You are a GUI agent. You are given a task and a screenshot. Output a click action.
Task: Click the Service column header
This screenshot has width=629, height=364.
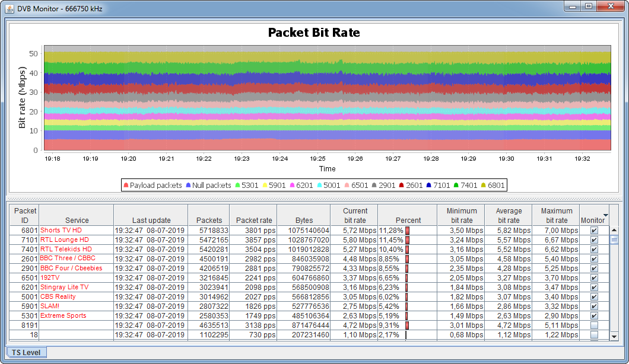pos(77,220)
